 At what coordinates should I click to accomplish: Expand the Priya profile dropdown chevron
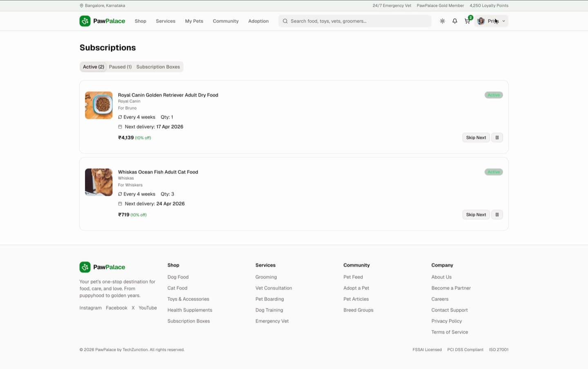click(x=503, y=21)
